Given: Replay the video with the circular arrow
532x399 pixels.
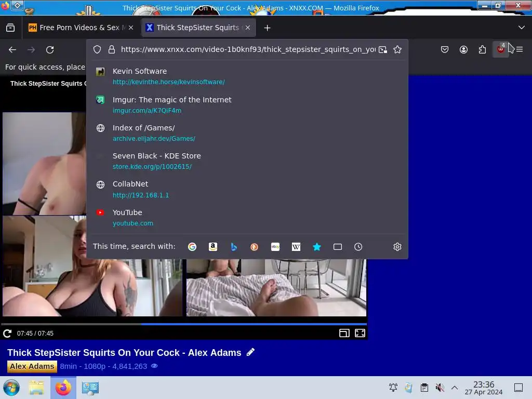Looking at the screenshot, I should click(x=7, y=333).
